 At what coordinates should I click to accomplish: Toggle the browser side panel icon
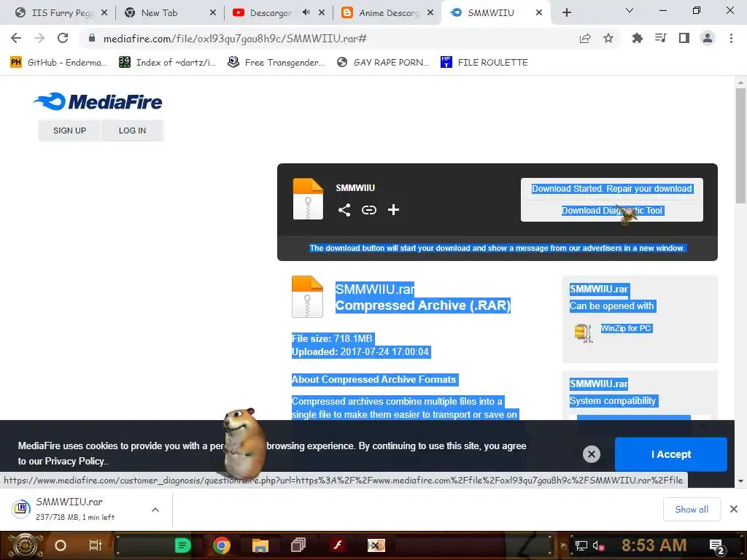click(x=684, y=38)
